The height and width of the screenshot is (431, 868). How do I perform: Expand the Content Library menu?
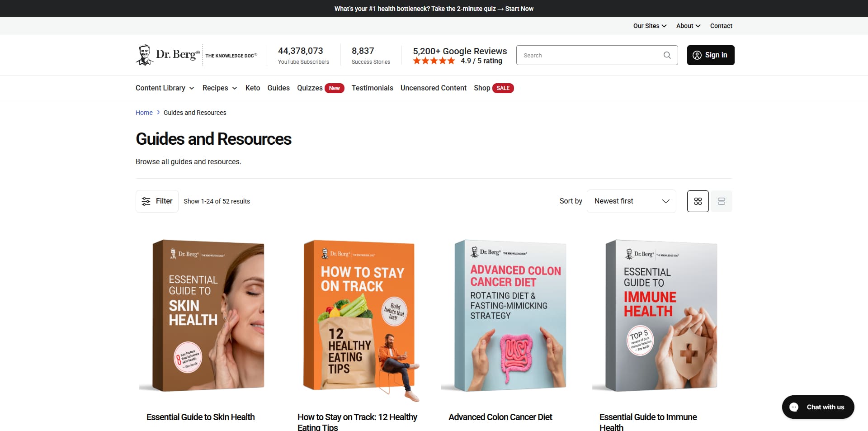[x=165, y=88]
